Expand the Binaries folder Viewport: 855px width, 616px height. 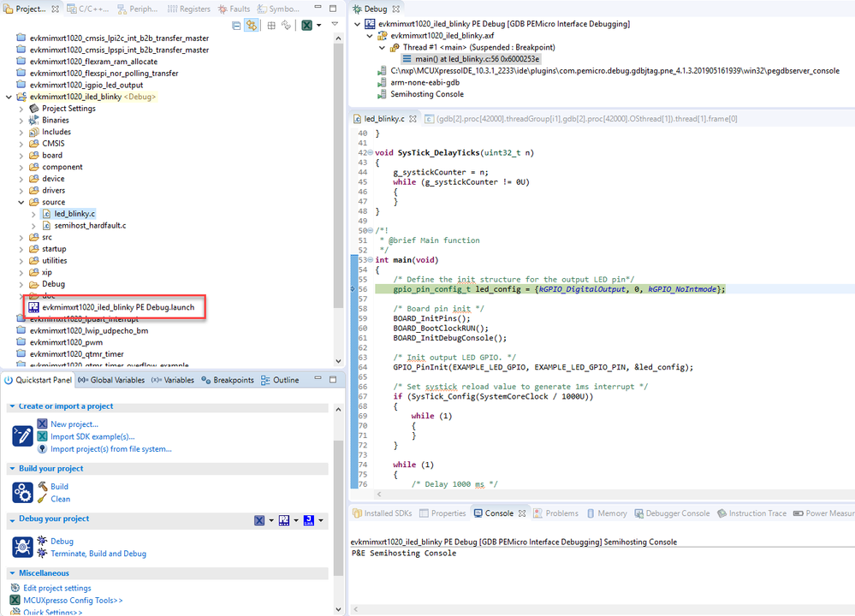pos(21,121)
